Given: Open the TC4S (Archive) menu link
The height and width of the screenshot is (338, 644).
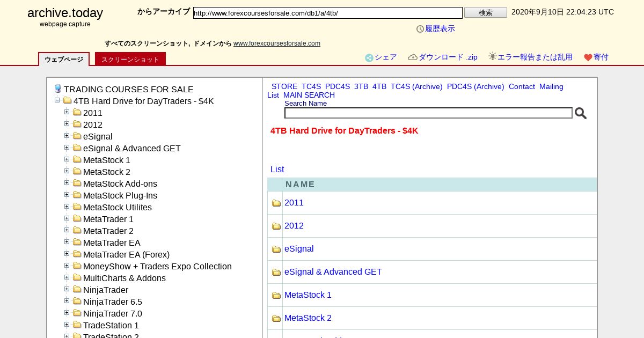Looking at the screenshot, I should pyautogui.click(x=416, y=86).
